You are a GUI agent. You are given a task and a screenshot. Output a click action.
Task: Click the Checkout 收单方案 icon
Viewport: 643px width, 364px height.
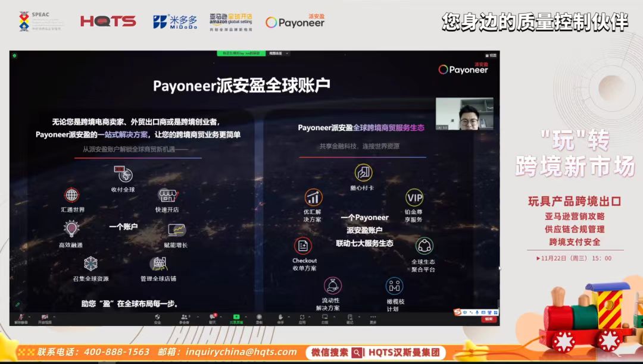point(303,246)
